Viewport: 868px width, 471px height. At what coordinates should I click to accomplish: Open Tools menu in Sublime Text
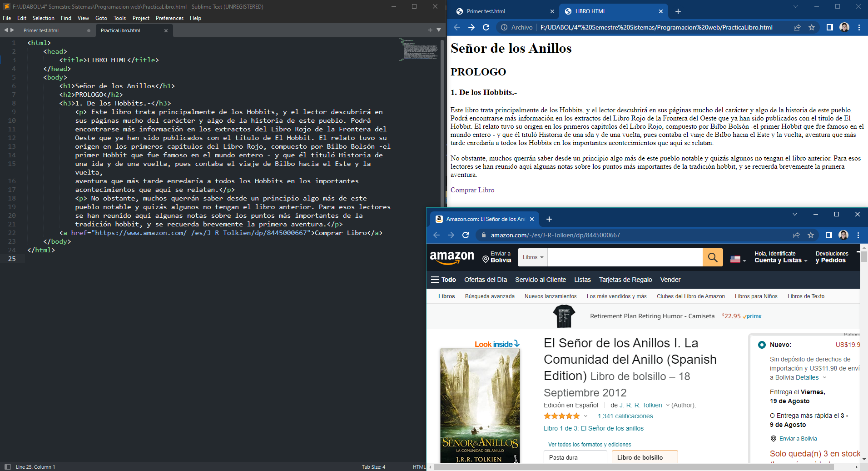pos(119,18)
